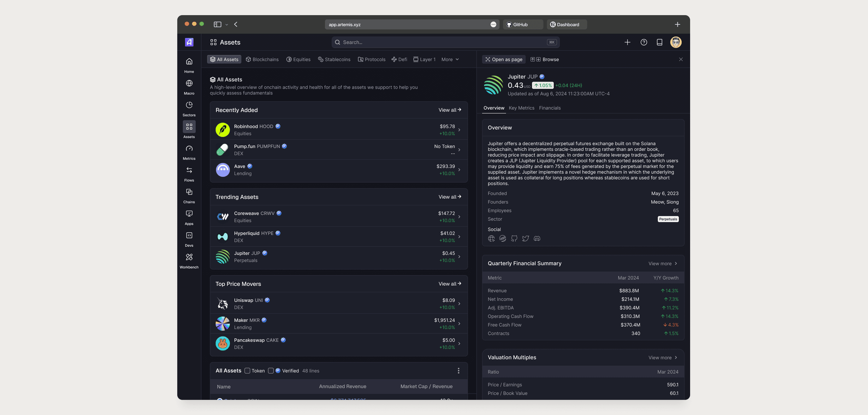Image resolution: width=868 pixels, height=415 pixels.
Task: Go to Flows arrows icon
Action: (189, 170)
